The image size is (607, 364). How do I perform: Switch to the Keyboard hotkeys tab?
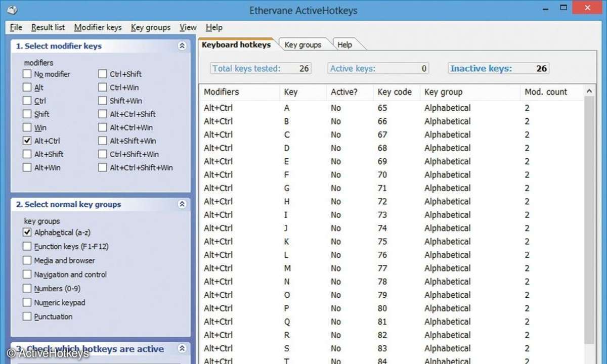click(x=236, y=44)
